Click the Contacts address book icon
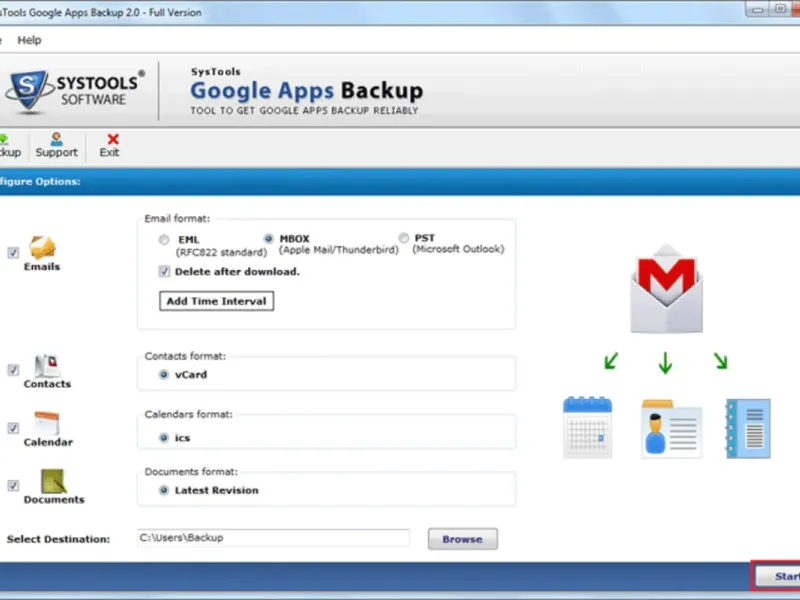 pos(47,365)
